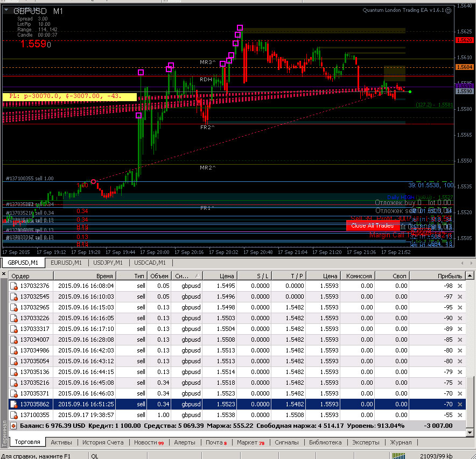Close order 137032376 with its X
The height and width of the screenshot is (459, 476).
[x=460, y=286]
